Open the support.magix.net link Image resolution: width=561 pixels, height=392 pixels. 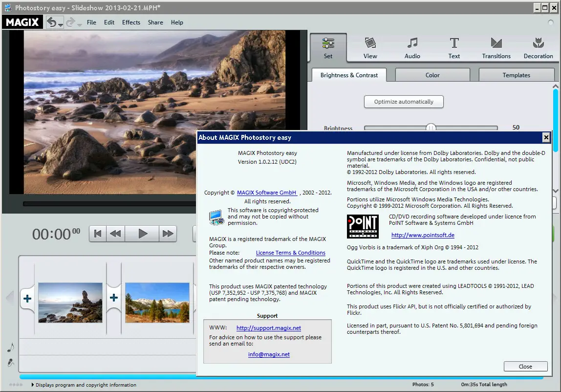point(269,328)
